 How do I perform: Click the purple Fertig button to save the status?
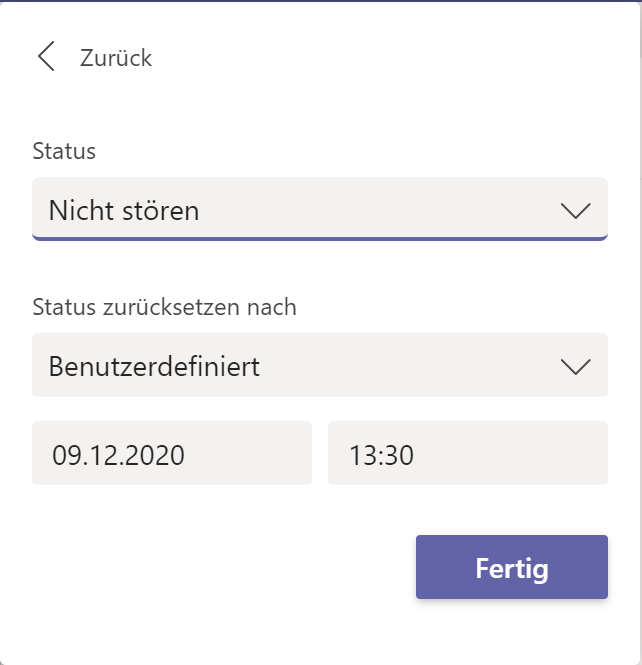(512, 567)
